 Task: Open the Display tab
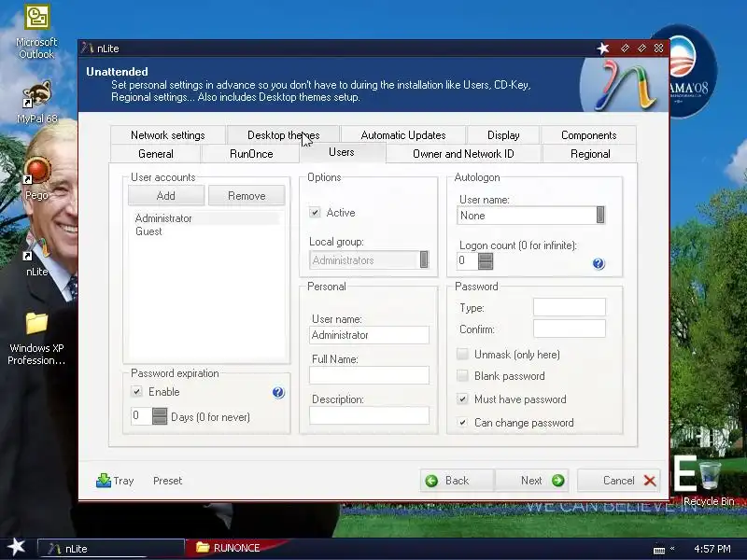tap(503, 135)
